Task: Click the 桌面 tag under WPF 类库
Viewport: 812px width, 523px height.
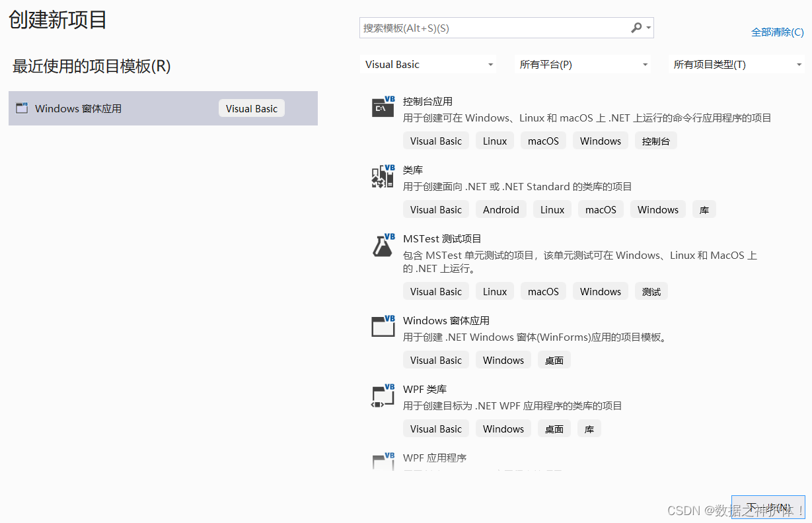Action: (554, 429)
